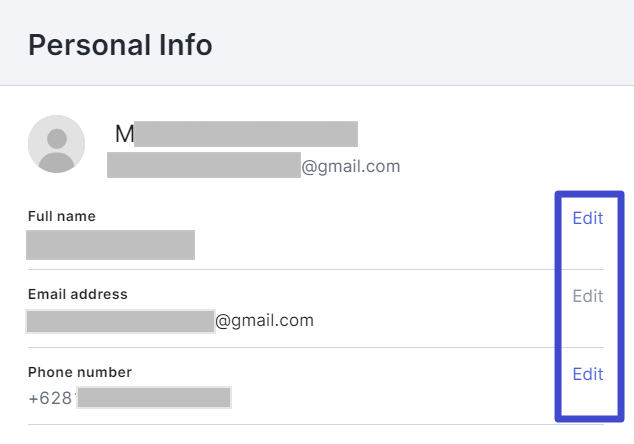This screenshot has height=444, width=634.
Task: Select the Email address value ending in @gmail.com
Action: [170, 321]
